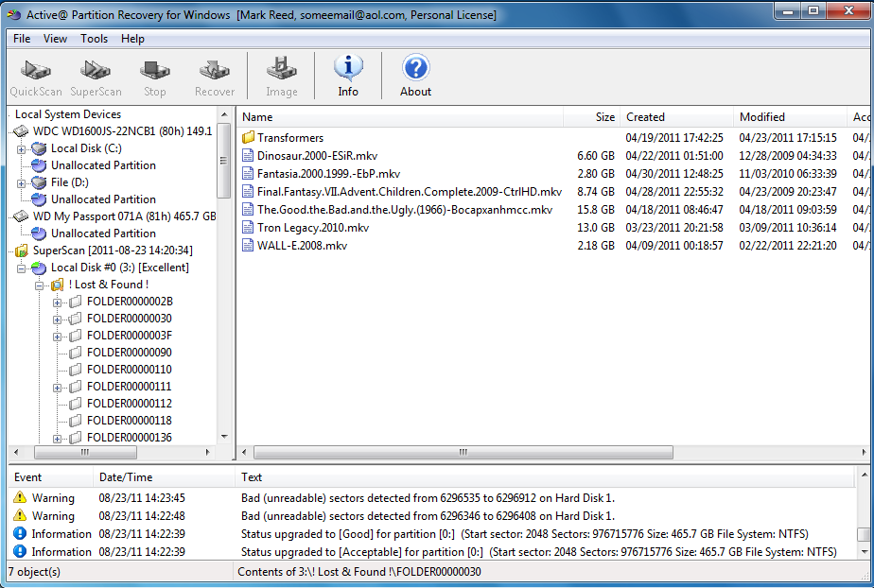Select the Tron Legacy.2010.mkv file icon
This screenshot has width=874, height=588.
[x=248, y=228]
